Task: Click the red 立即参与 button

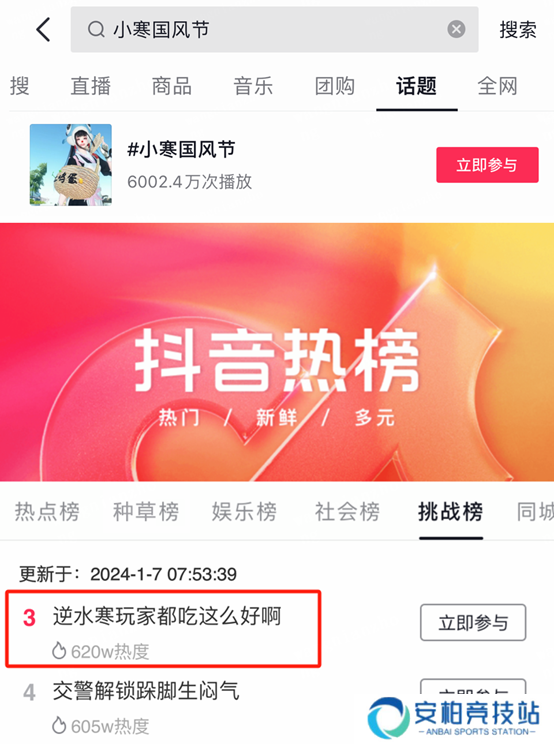Action: pyautogui.click(x=487, y=165)
